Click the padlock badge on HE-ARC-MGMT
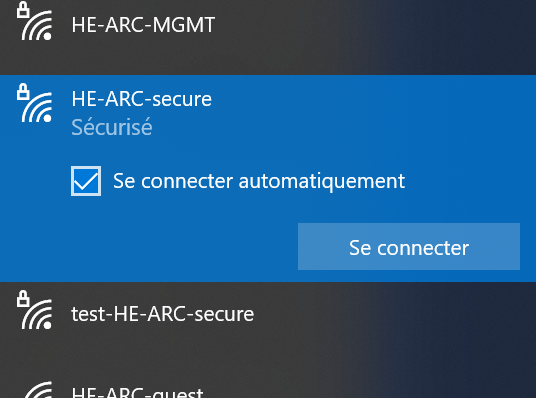This screenshot has width=536, height=398. coord(23,10)
